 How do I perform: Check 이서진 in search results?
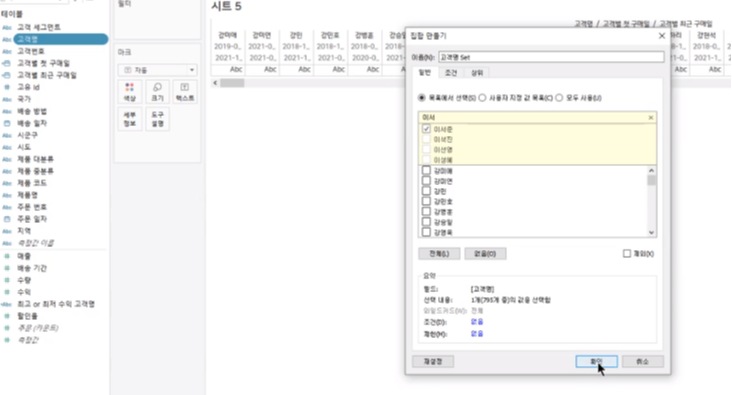pyautogui.click(x=426, y=139)
